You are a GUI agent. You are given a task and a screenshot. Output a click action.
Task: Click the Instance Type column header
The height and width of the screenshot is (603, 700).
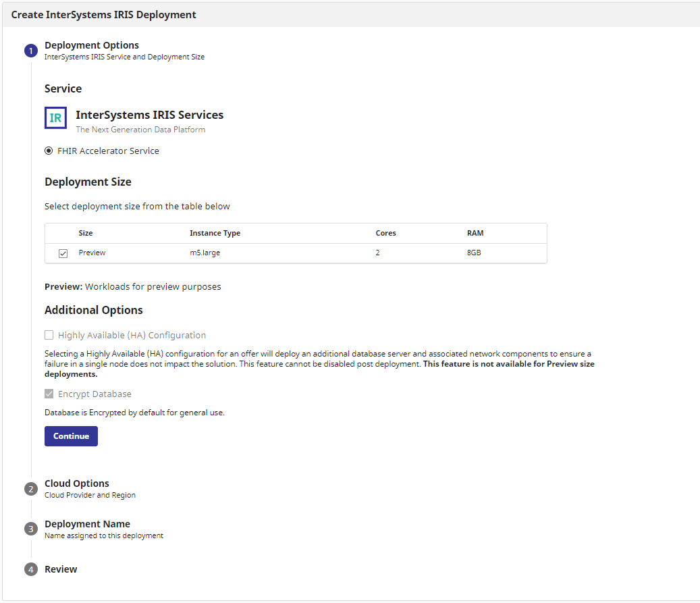(x=215, y=233)
